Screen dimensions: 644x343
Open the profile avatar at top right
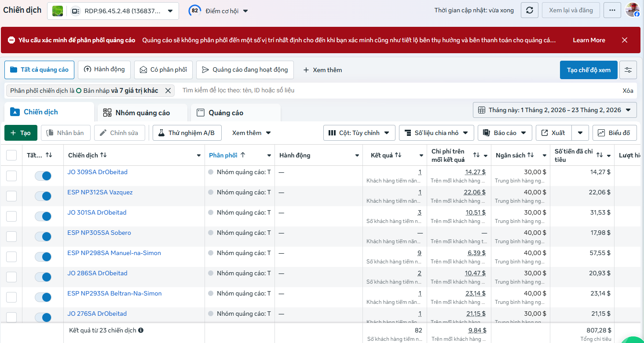tap(633, 10)
